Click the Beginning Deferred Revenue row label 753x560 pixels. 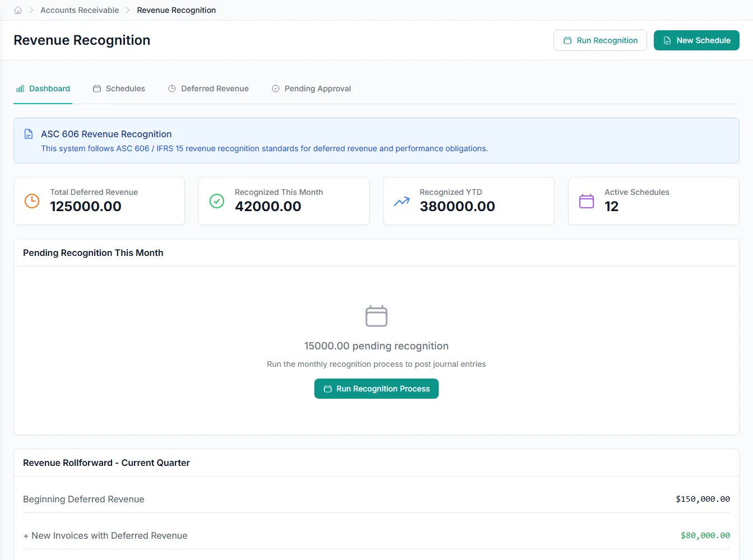coord(83,499)
